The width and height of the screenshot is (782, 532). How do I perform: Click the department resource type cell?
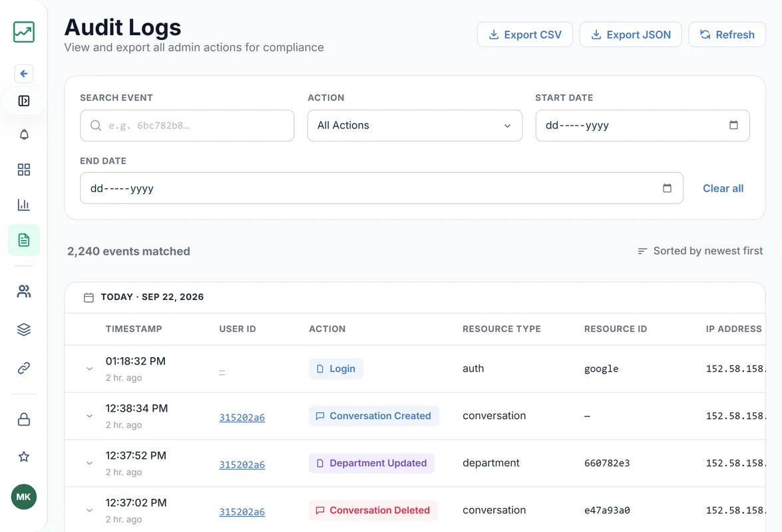(x=490, y=464)
